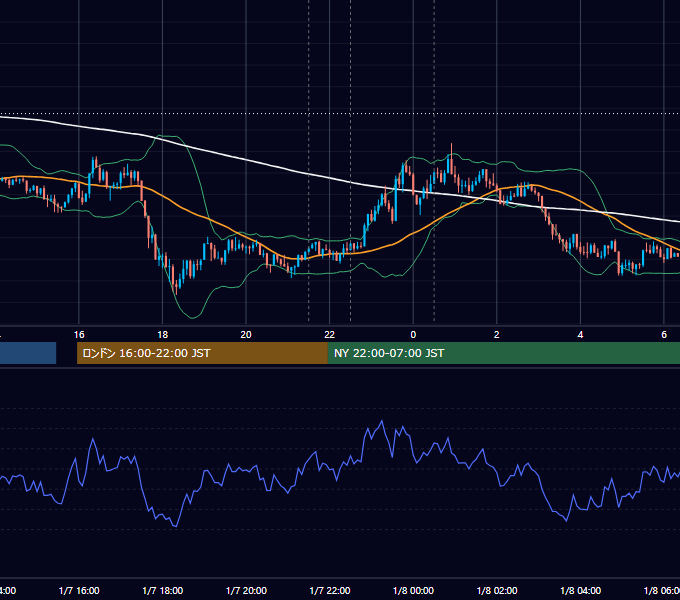Click the '1/7 16:00' date label
Viewport: 680px width, 600px height.
click(79, 590)
